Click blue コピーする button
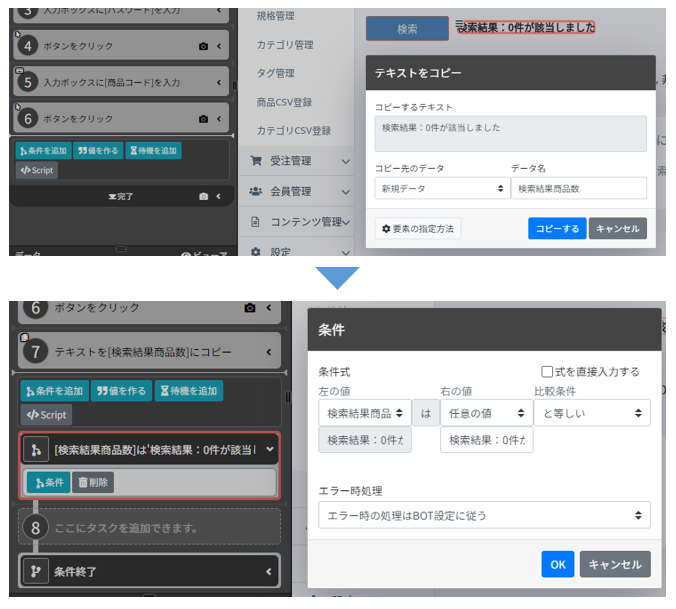Viewport: 676px width, 609px height. pos(557,228)
